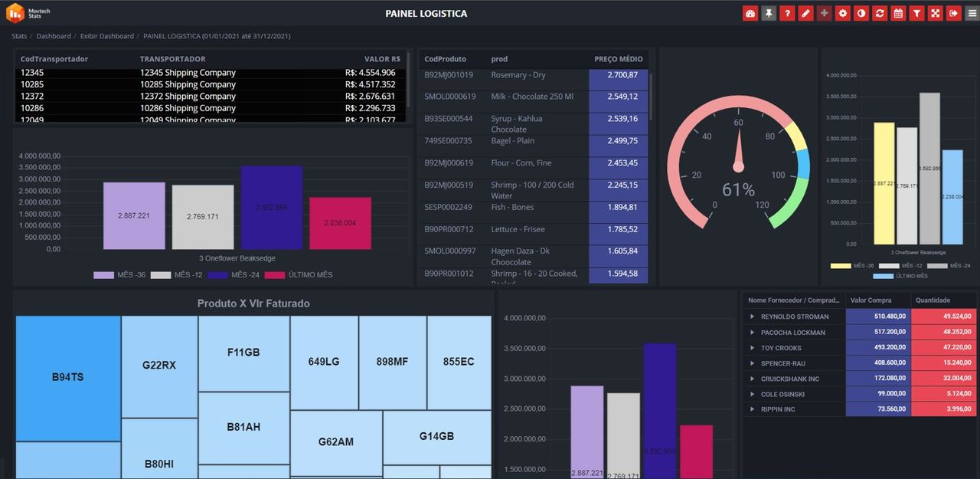Edit the dashboard using the pencil icon
980x479 pixels.
805,13
